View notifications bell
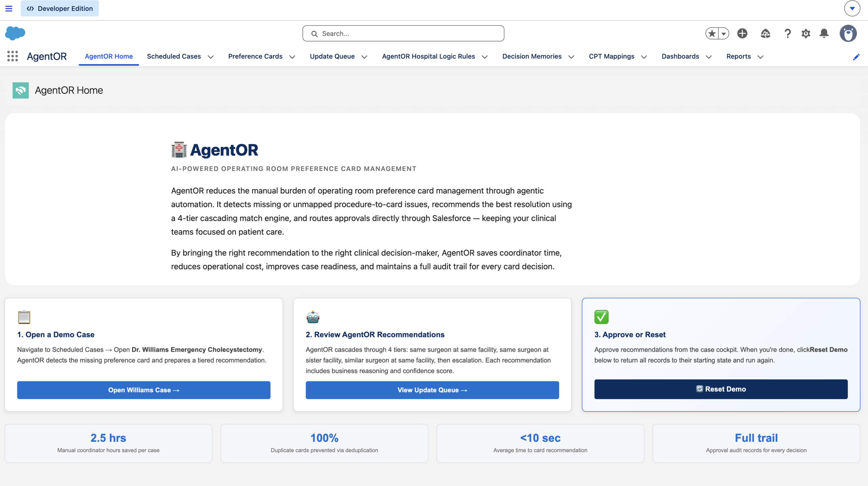Screen dimensions: 868x486 coord(824,33)
